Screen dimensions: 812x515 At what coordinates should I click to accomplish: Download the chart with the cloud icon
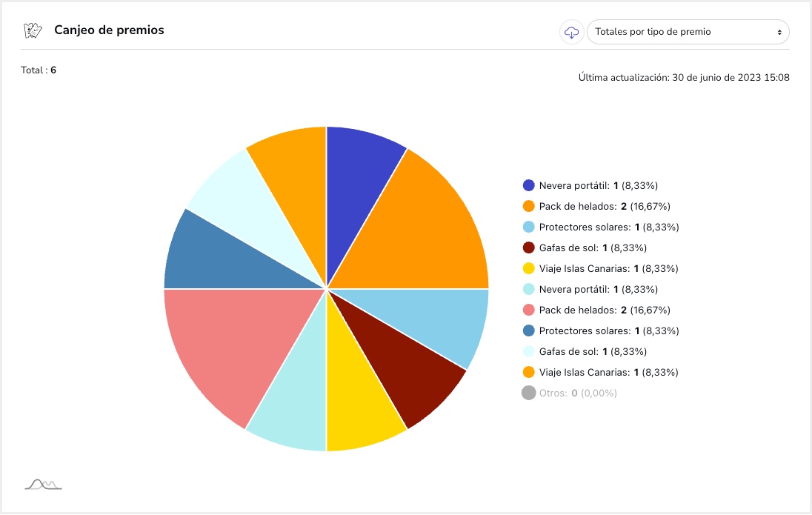pos(572,32)
